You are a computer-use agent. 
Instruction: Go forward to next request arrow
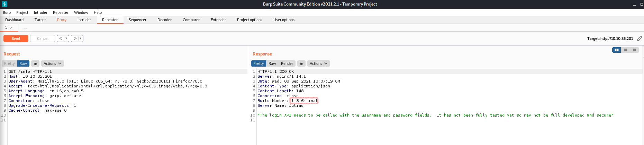point(75,39)
